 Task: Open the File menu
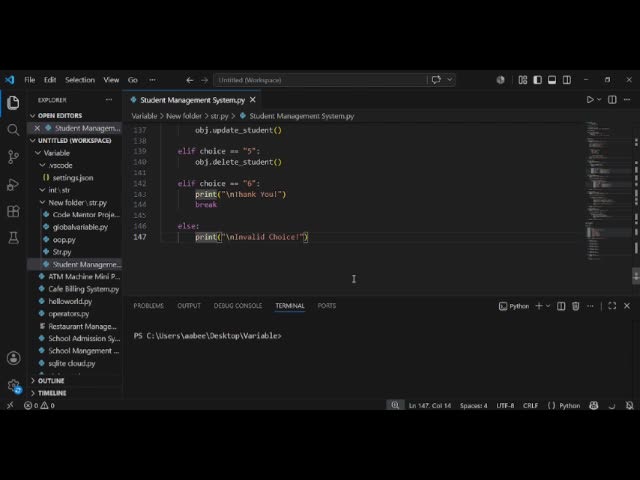(x=29, y=80)
